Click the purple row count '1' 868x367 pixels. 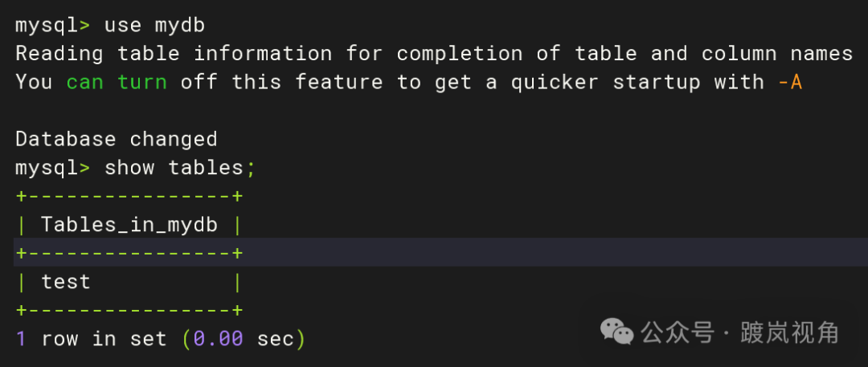pyautogui.click(x=21, y=339)
